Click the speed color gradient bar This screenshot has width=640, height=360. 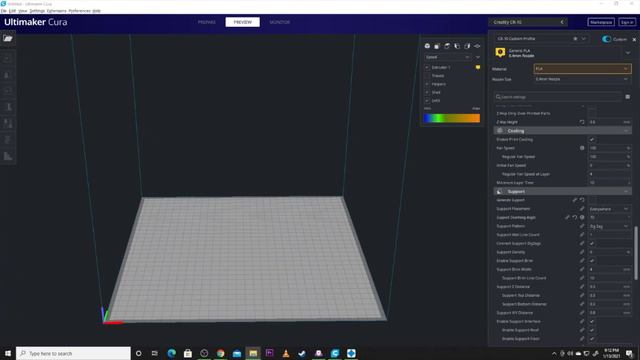click(451, 118)
